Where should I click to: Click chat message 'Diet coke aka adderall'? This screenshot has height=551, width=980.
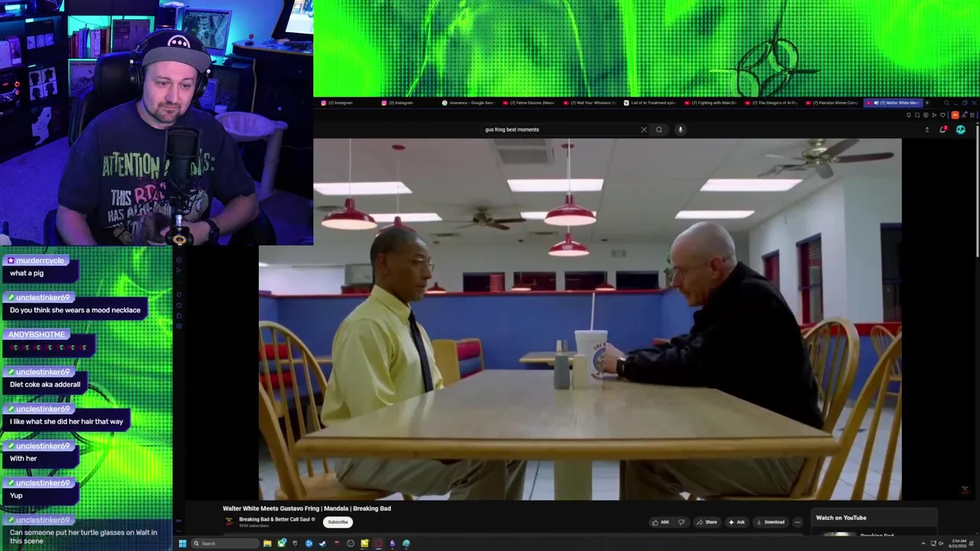coord(45,384)
